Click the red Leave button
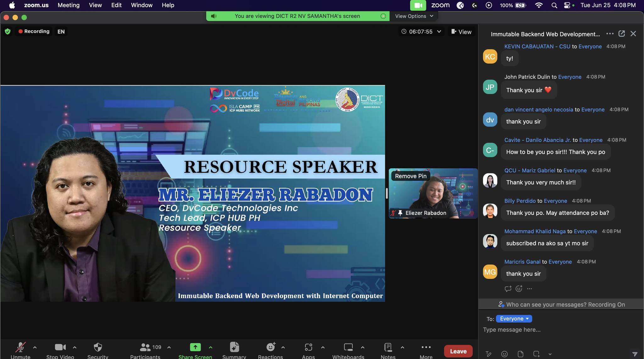 click(x=458, y=351)
